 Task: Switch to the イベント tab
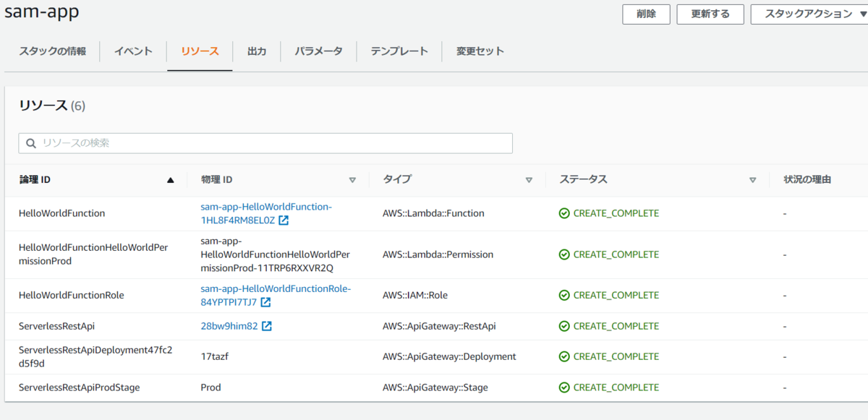point(133,51)
